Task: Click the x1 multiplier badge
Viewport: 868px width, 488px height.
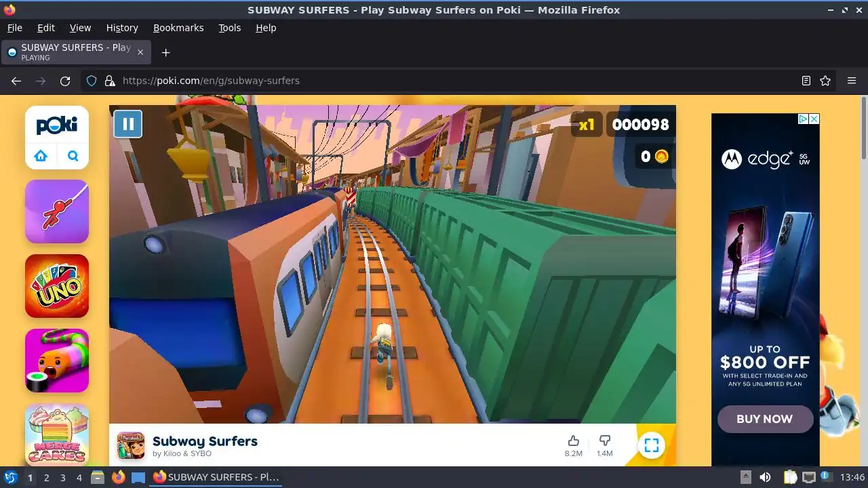Action: coord(587,125)
